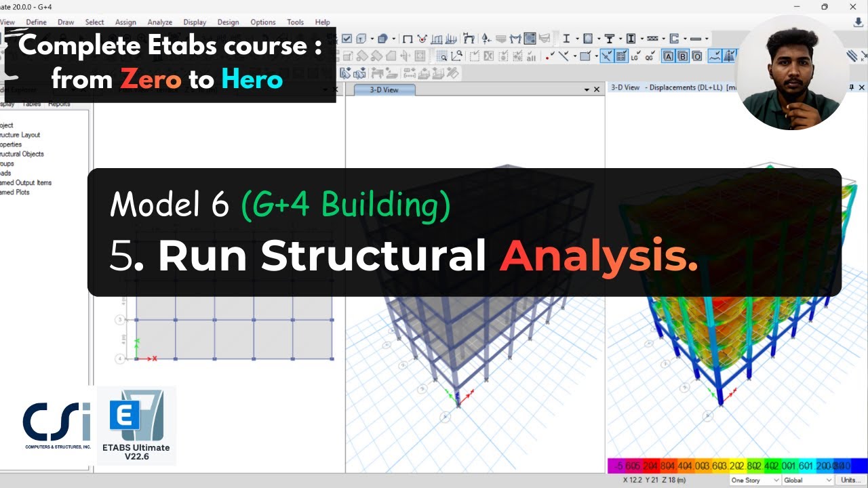Click the 3D box view icon
Viewport: 868px width, 488px height.
pos(361,39)
